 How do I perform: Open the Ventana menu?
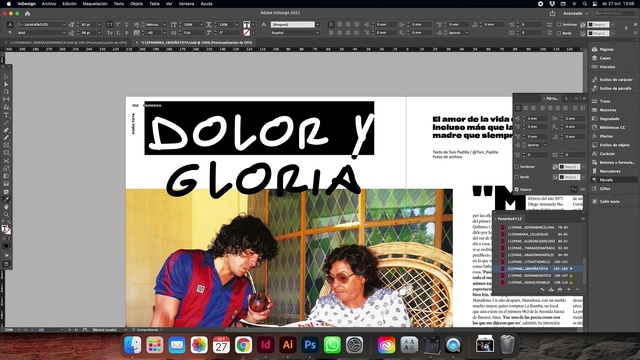(x=187, y=4)
